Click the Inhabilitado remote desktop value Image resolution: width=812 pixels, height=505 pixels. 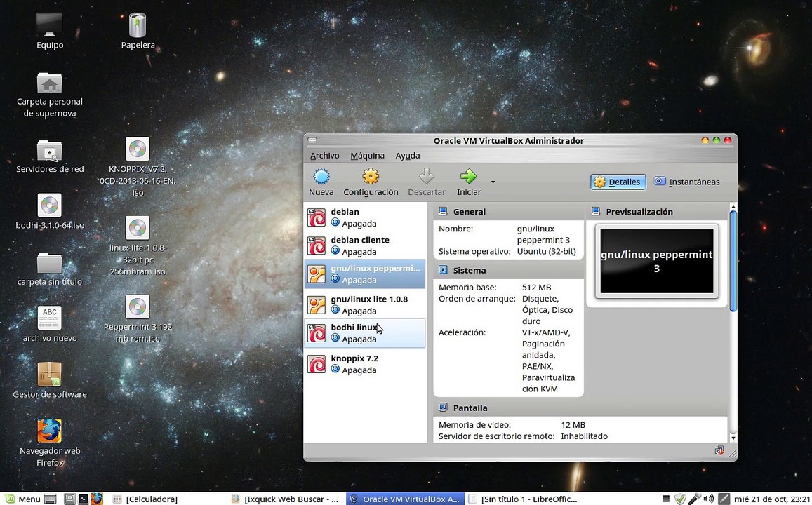(x=584, y=436)
